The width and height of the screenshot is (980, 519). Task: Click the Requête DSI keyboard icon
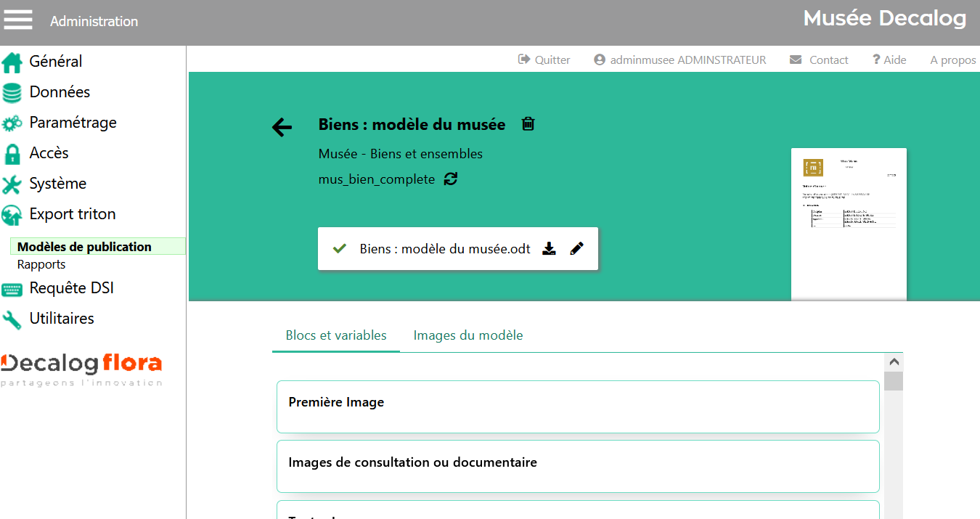point(12,290)
